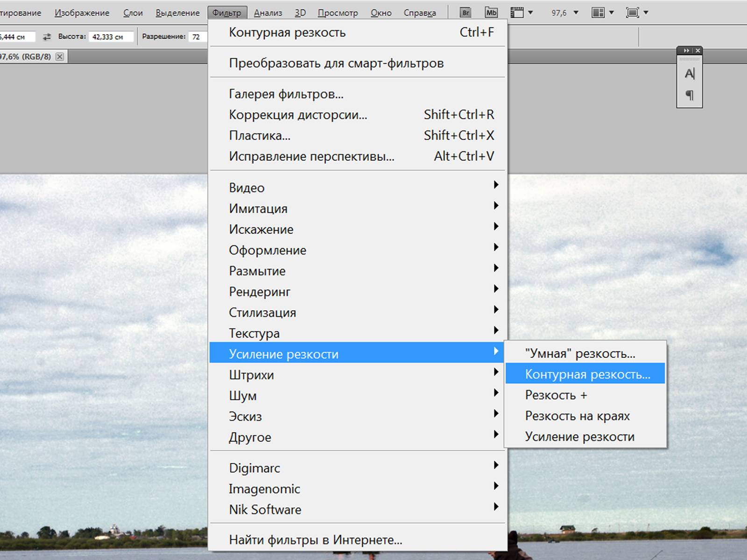Screen dimensions: 747x560
Task: Apply Резкость + filter
Action: (x=585, y=395)
